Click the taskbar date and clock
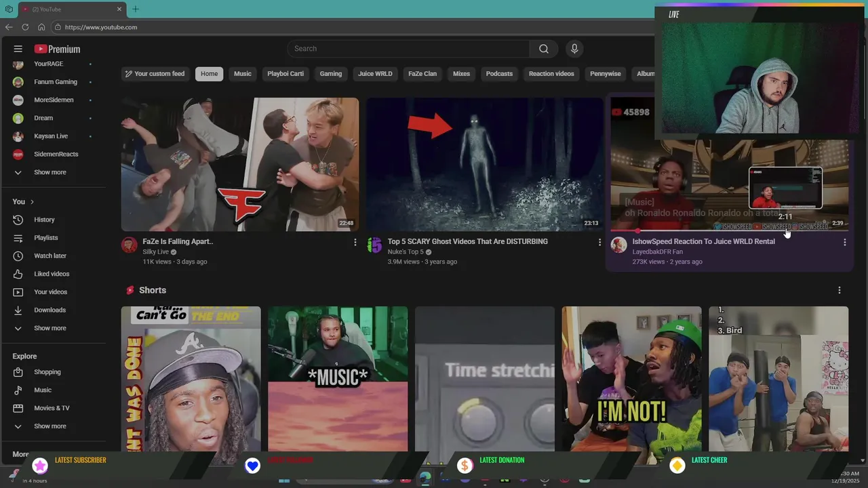The image size is (868, 488). coord(845,477)
